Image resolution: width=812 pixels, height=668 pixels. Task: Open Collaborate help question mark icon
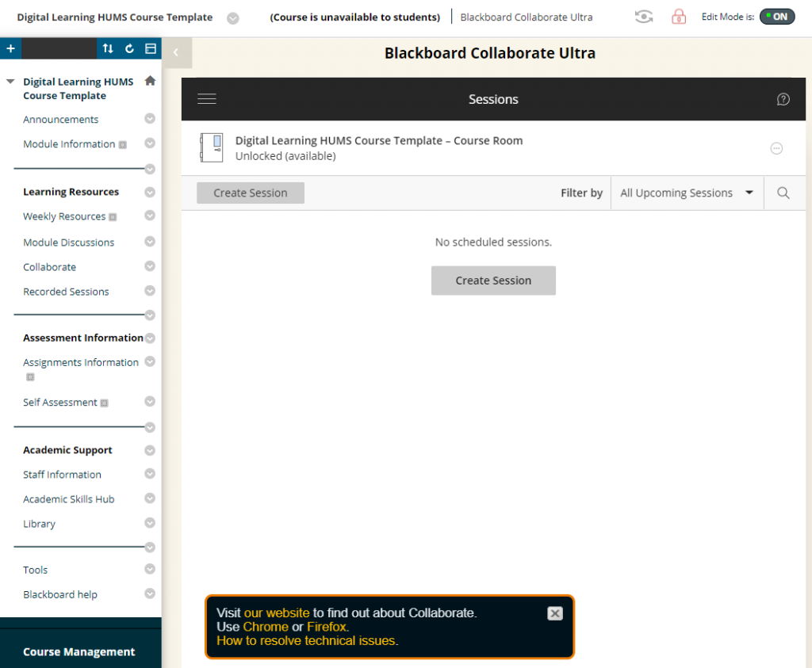783,99
